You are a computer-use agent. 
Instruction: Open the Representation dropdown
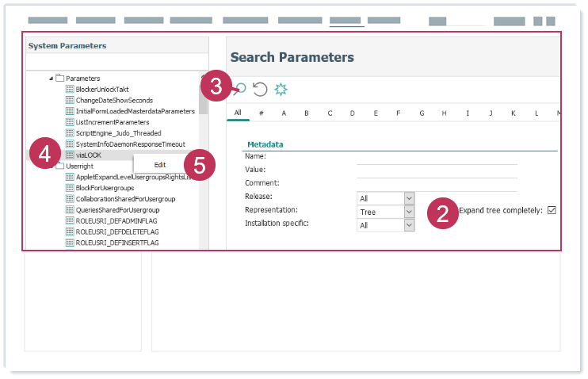tap(409, 212)
